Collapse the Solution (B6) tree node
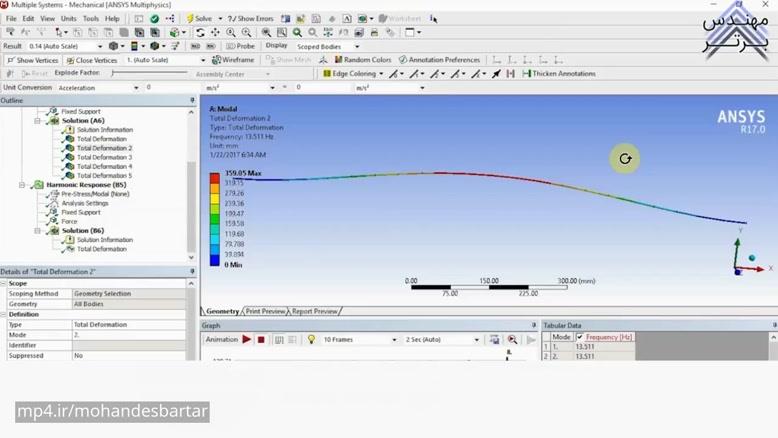Screen dimensions: 778x438 [x=37, y=231]
